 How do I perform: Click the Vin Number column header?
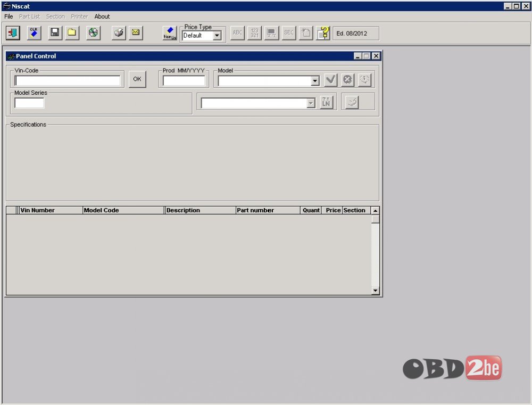(x=51, y=210)
